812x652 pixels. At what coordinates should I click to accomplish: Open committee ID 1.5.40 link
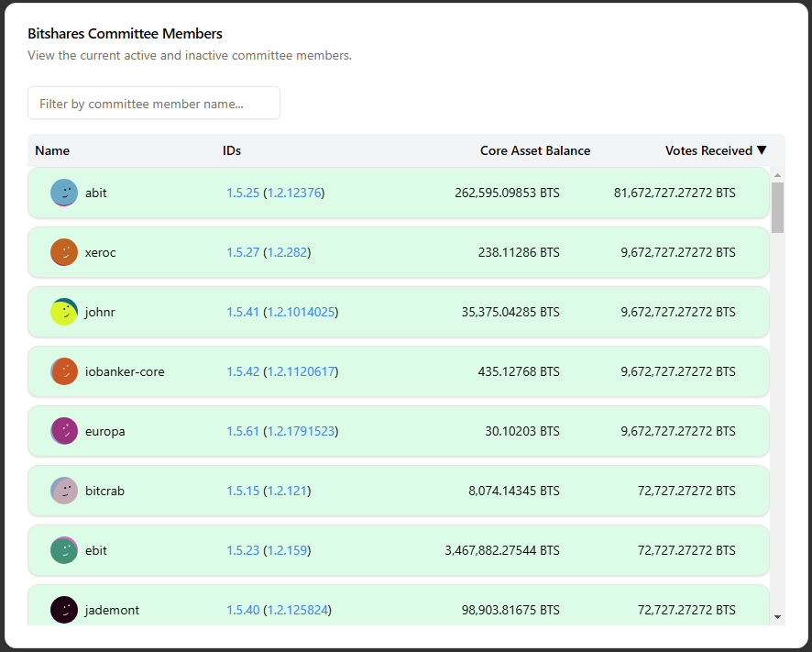[x=243, y=610]
